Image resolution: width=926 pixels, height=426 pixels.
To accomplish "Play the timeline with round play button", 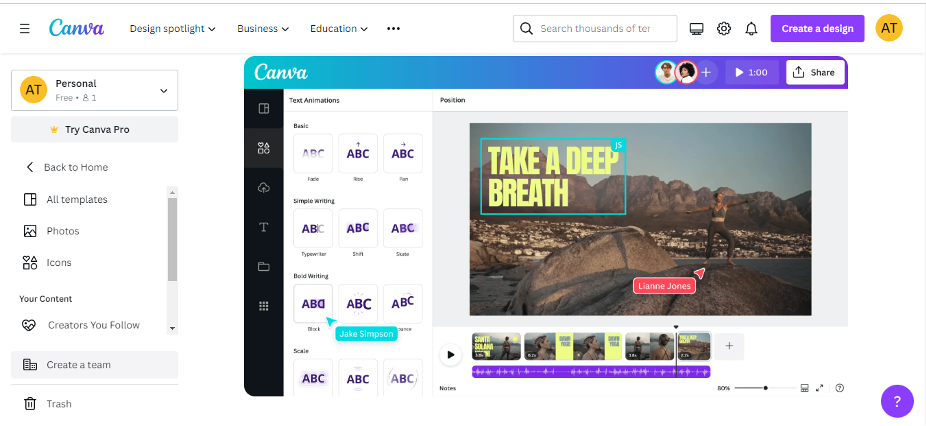I will (451, 355).
